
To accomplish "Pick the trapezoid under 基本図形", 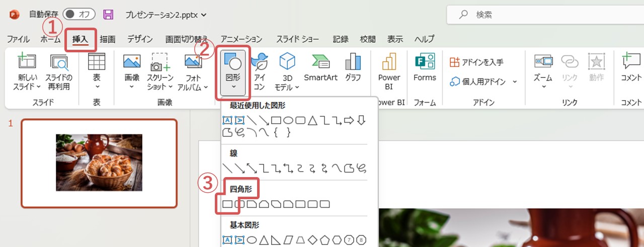I will click(x=300, y=240).
